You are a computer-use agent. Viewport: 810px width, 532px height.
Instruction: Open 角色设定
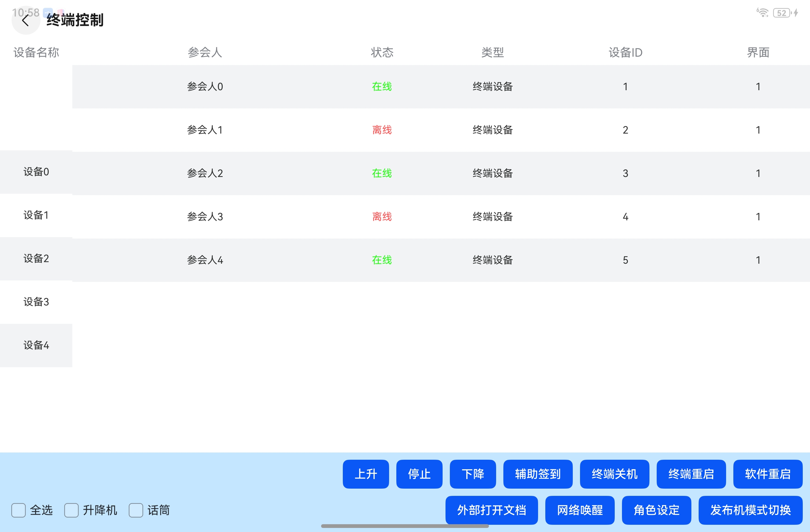pos(656,510)
